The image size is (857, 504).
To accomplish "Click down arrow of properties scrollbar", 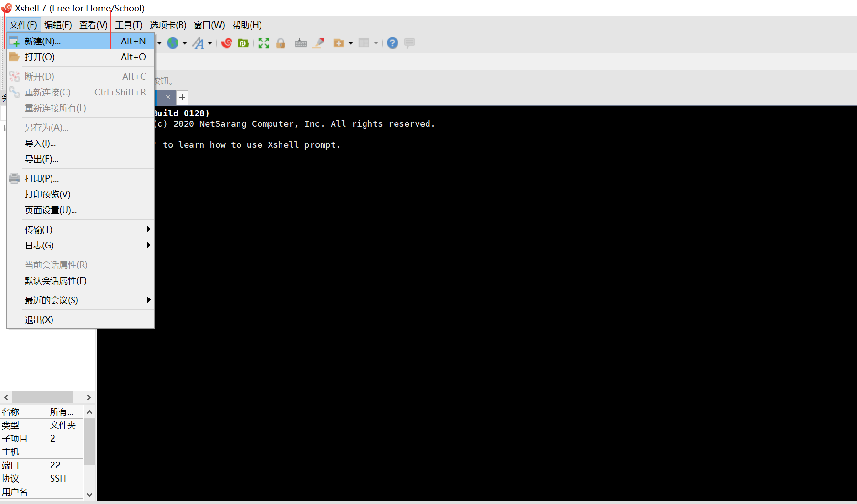I will [x=89, y=494].
